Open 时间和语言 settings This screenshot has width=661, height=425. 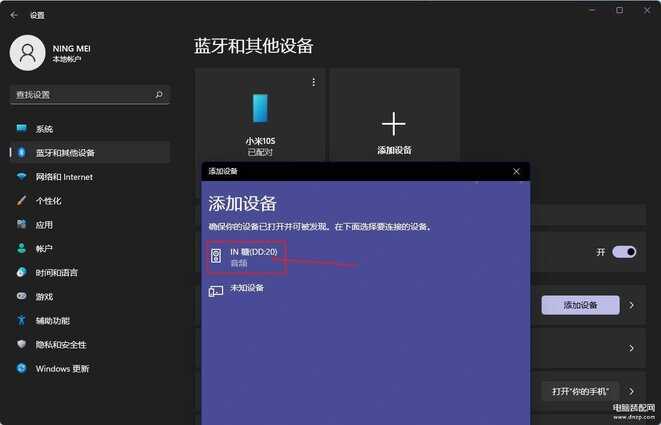tap(90, 273)
